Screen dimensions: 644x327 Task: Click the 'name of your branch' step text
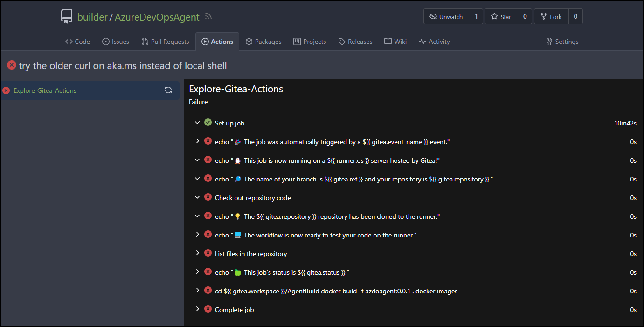[354, 179]
